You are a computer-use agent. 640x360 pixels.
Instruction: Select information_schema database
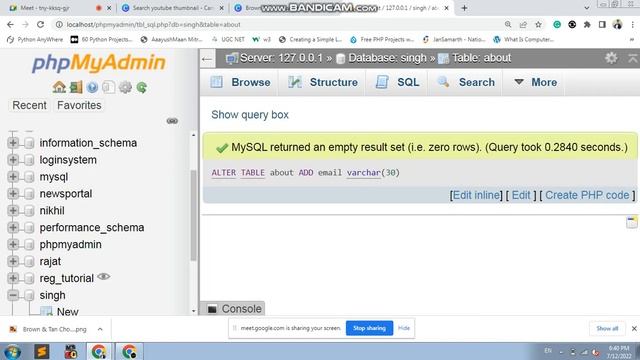[x=88, y=143]
